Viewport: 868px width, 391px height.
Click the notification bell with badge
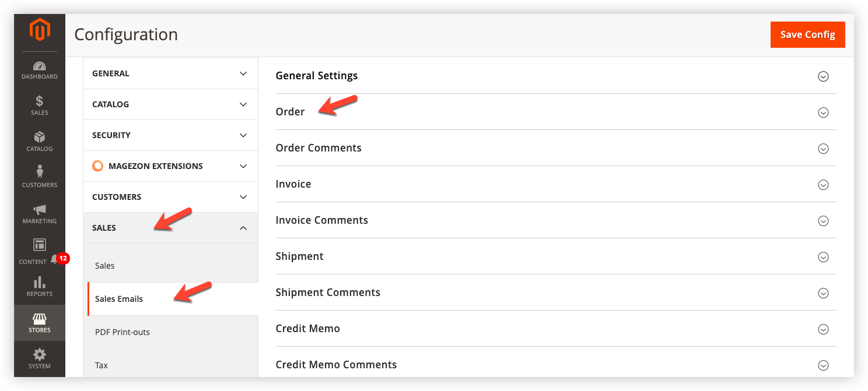pyautogui.click(x=55, y=259)
